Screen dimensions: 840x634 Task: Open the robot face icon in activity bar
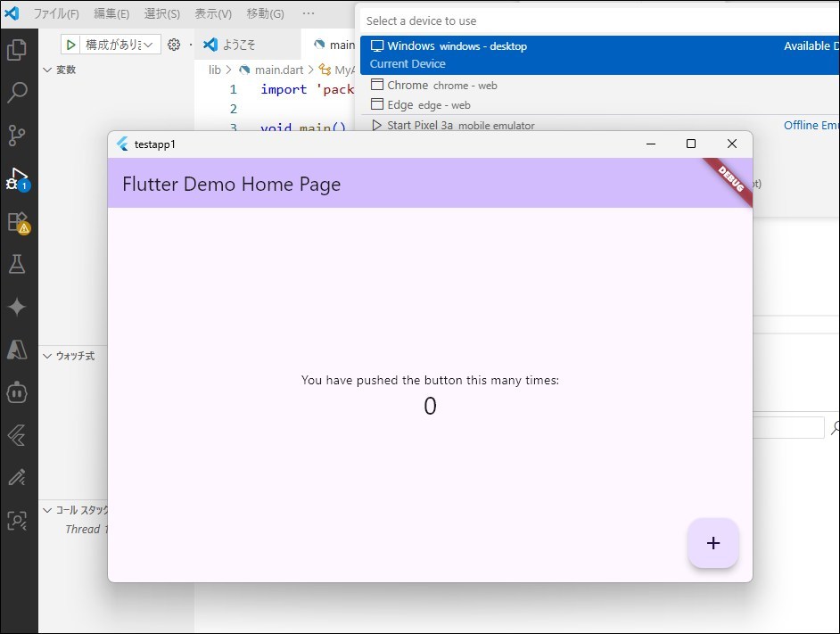pyautogui.click(x=17, y=392)
